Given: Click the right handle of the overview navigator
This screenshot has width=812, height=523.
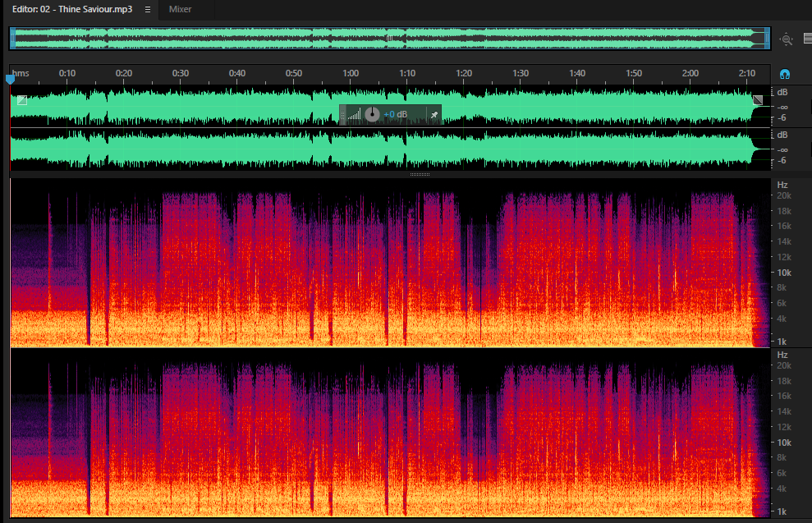Looking at the screenshot, I should coord(768,39).
